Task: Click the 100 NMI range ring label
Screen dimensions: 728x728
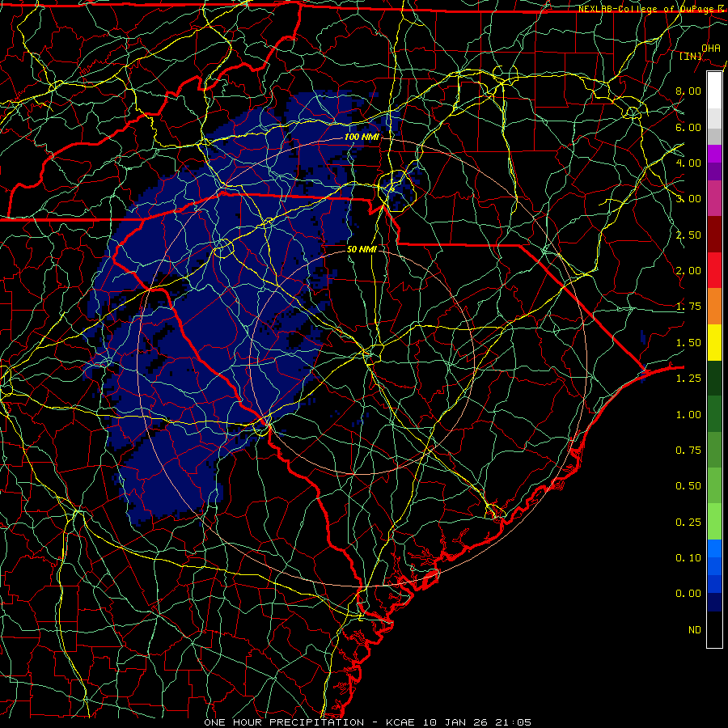Action: click(362, 137)
